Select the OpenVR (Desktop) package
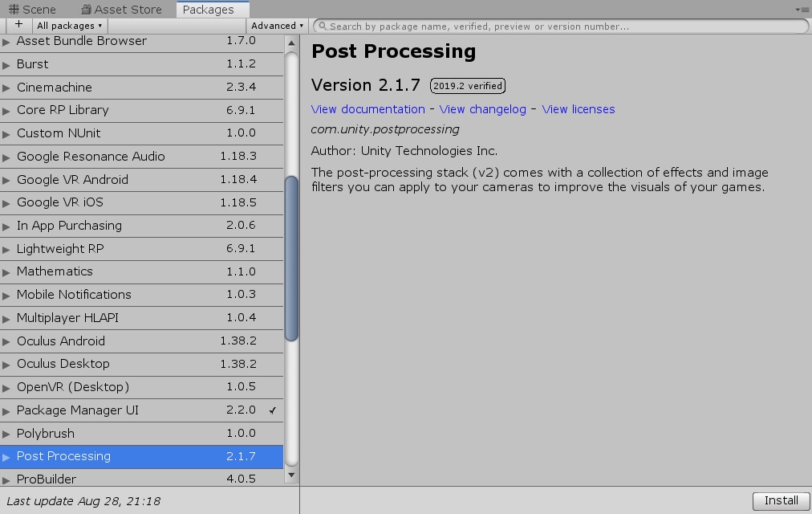 [141, 387]
